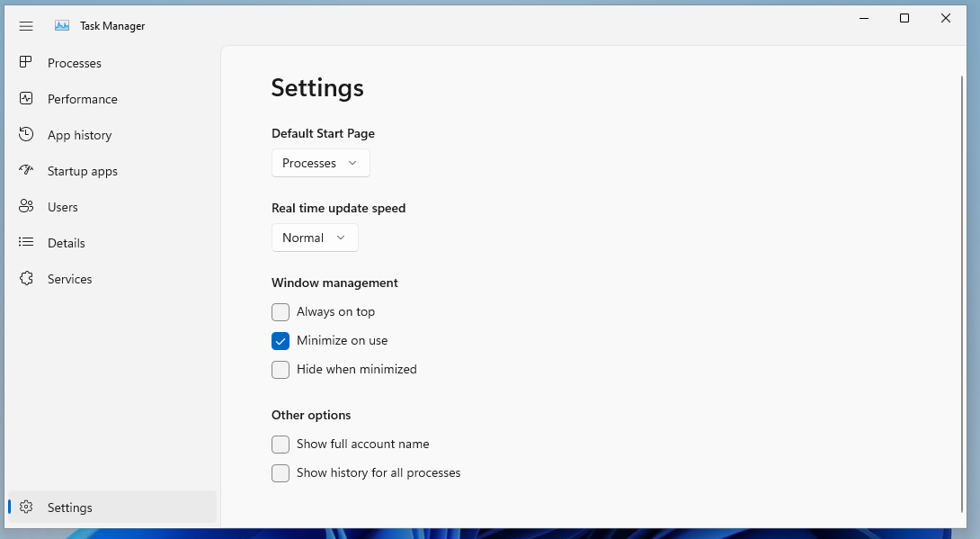The image size is (980, 539).
Task: Open the Default Start Page dropdown
Action: 320,163
